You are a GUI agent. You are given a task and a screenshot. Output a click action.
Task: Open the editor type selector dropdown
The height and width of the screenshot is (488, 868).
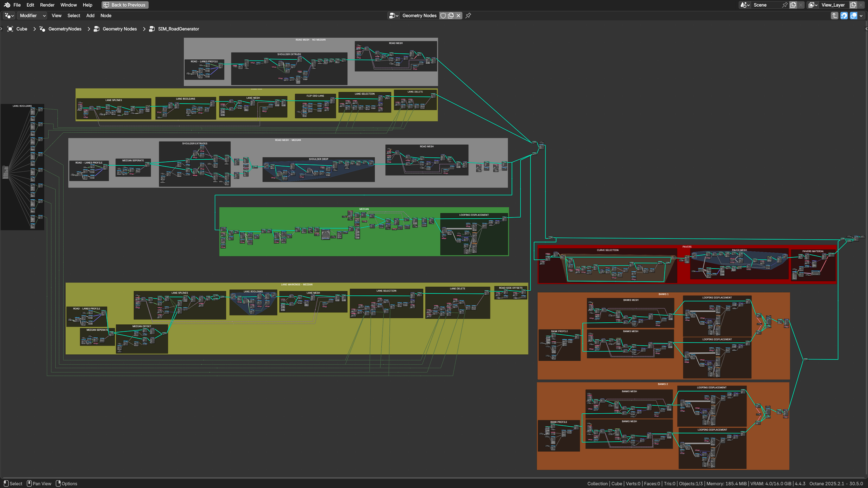click(9, 16)
